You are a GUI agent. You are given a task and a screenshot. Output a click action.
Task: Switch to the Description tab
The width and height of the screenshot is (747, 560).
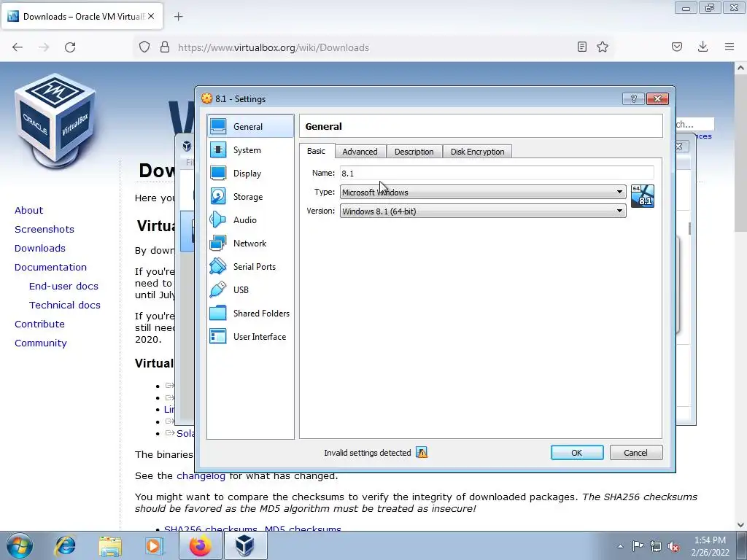(414, 152)
